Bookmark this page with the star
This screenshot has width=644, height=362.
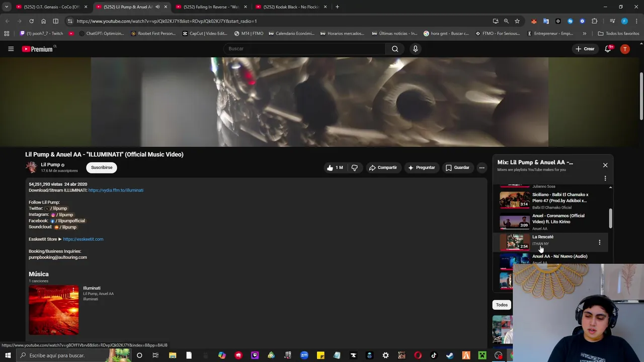[x=517, y=21]
